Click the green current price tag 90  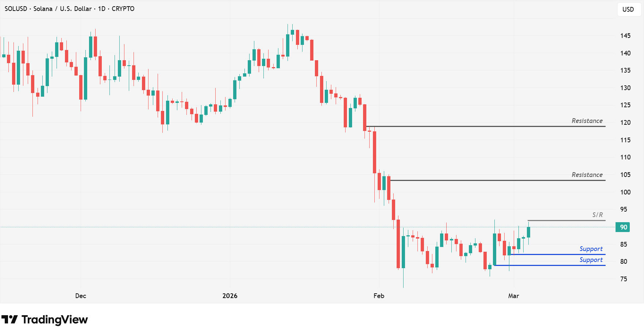[x=624, y=227]
